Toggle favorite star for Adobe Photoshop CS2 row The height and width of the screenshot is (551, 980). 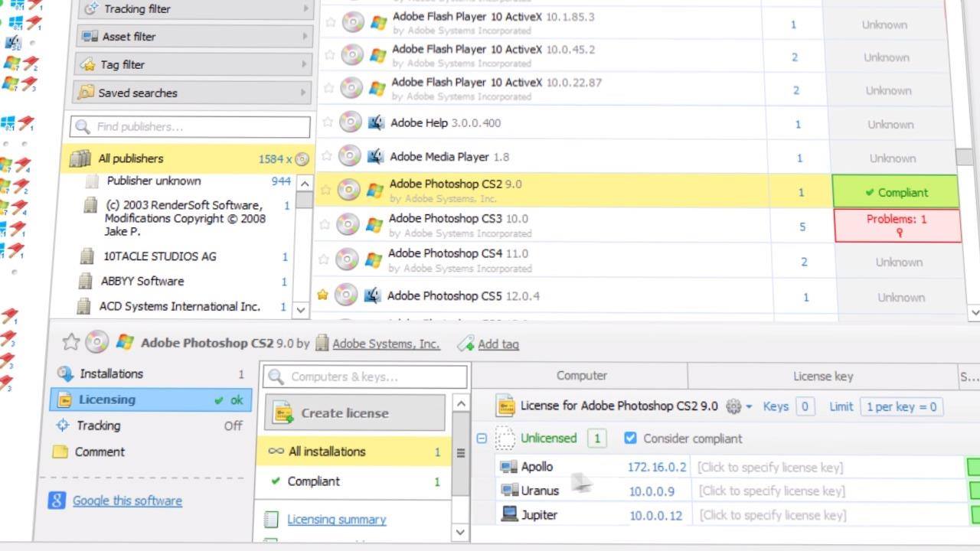pyautogui.click(x=326, y=189)
